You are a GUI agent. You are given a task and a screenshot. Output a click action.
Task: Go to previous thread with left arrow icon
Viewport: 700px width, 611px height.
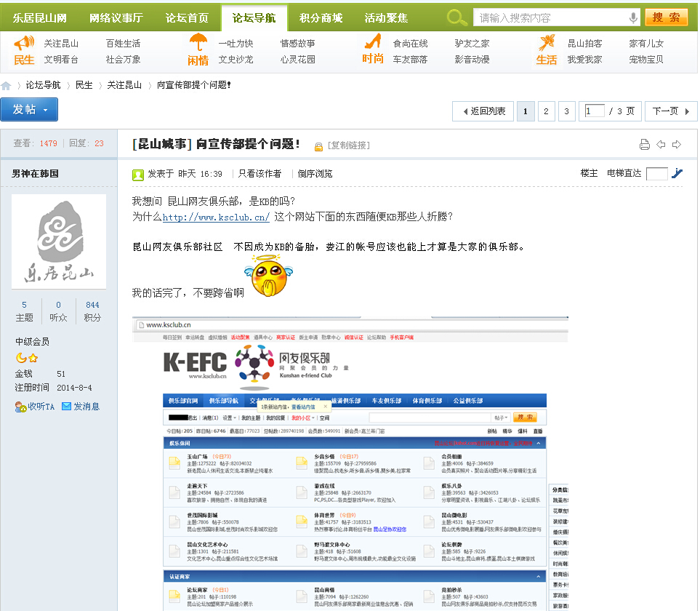coord(661,145)
